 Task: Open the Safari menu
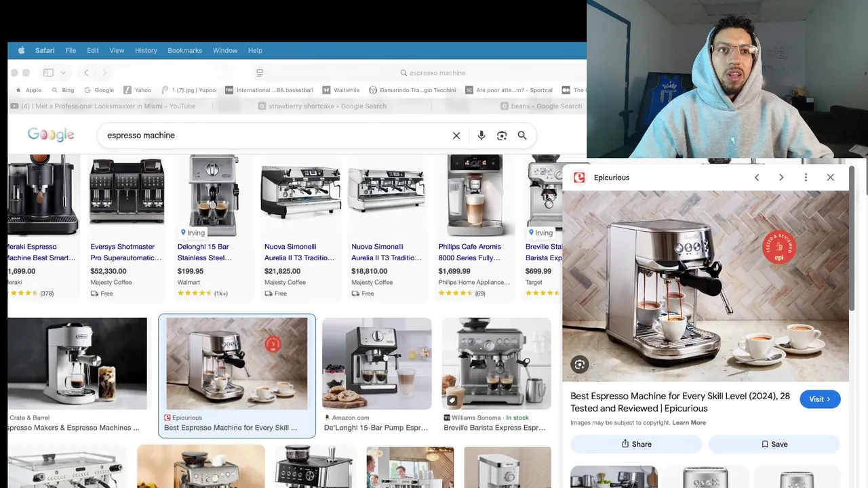click(45, 50)
